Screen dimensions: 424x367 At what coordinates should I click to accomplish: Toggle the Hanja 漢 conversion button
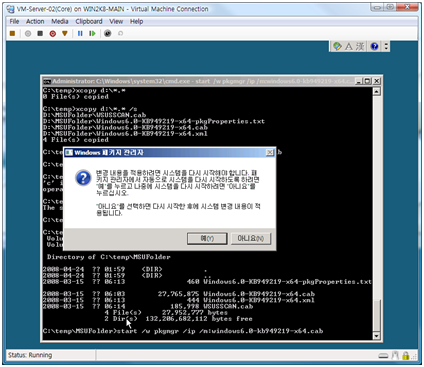[359, 46]
